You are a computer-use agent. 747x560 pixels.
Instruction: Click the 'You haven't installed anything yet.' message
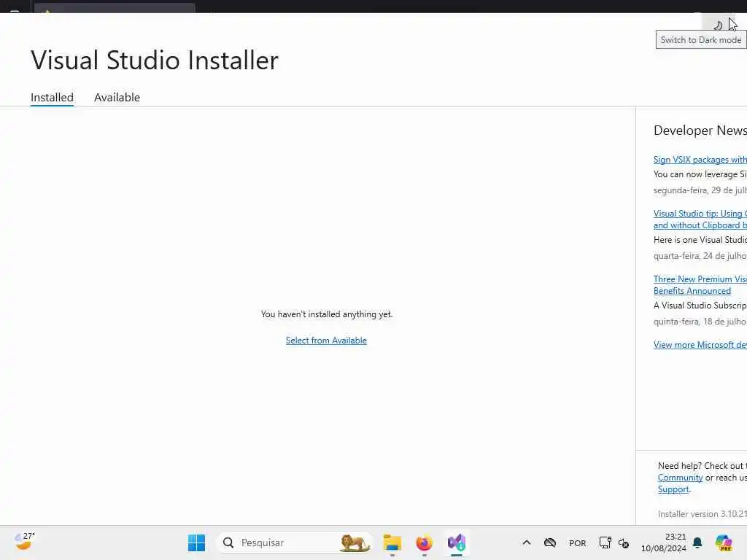pos(327,314)
